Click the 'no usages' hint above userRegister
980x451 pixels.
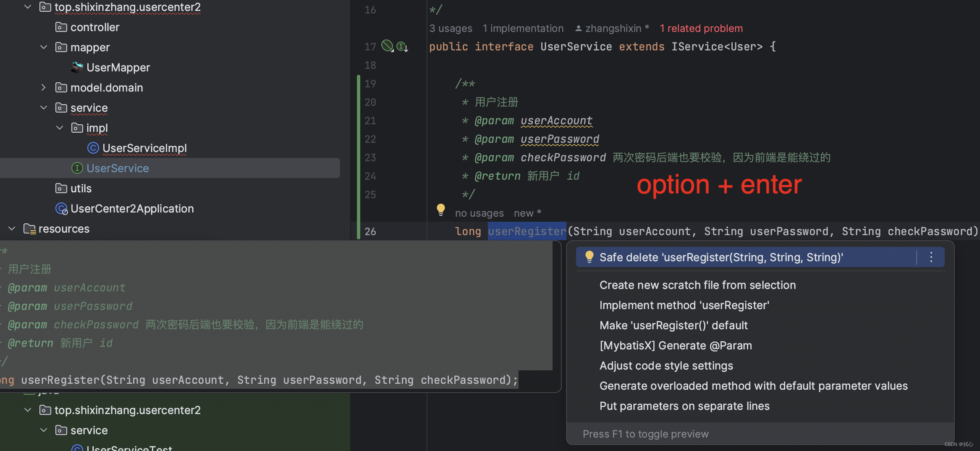(x=479, y=213)
